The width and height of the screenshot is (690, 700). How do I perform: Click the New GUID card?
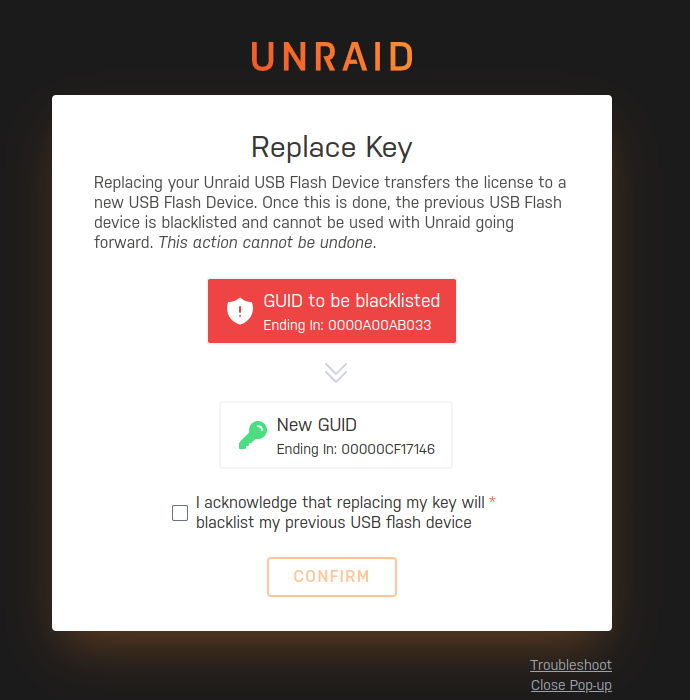[x=336, y=435]
